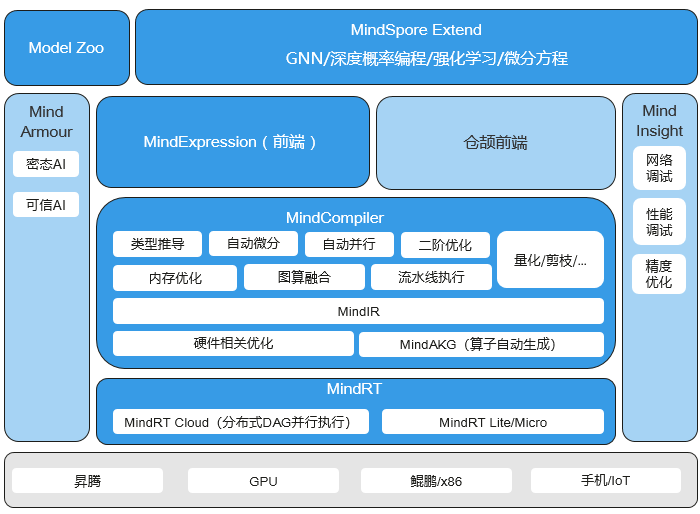Click the 密态AI box
Viewport: 700px width, 514px height.
(46, 164)
